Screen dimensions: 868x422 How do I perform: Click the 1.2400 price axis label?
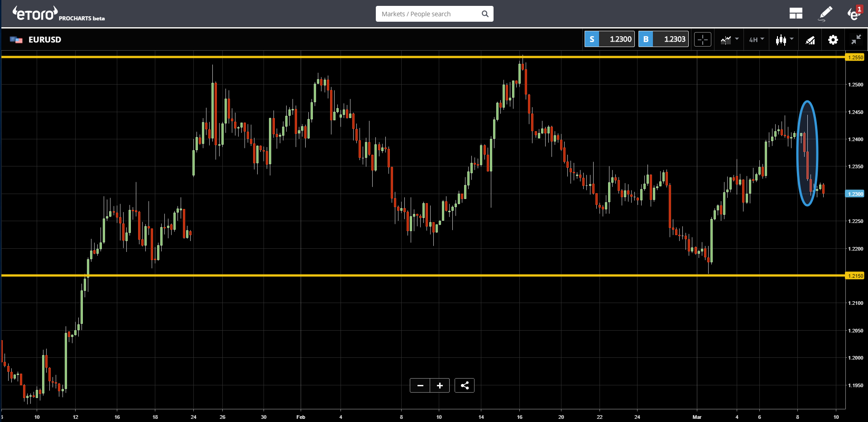[855, 139]
